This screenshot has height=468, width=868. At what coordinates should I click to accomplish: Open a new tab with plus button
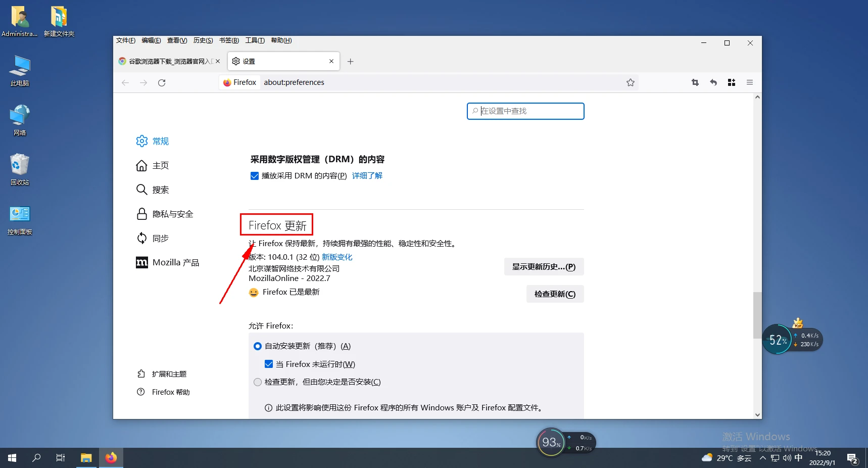pos(351,61)
